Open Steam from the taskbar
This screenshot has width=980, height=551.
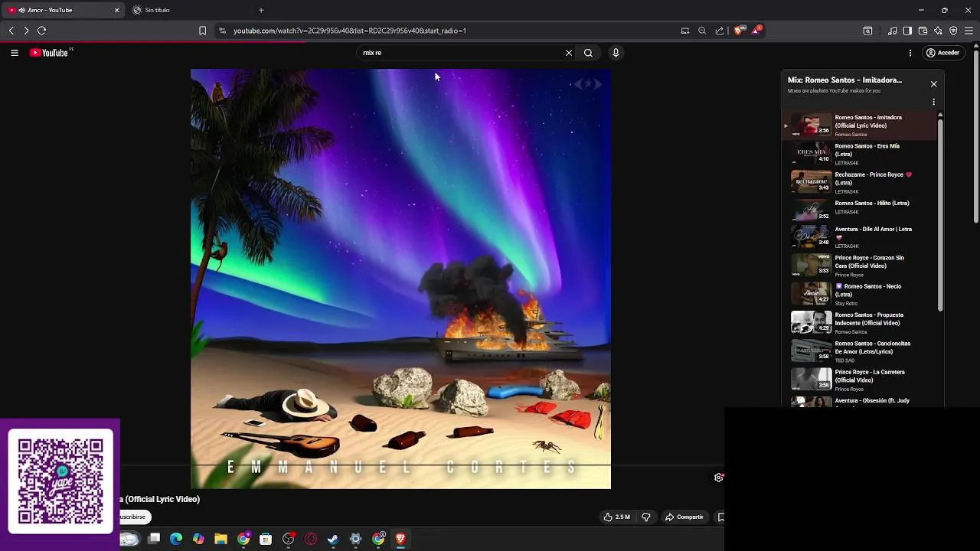(x=333, y=539)
